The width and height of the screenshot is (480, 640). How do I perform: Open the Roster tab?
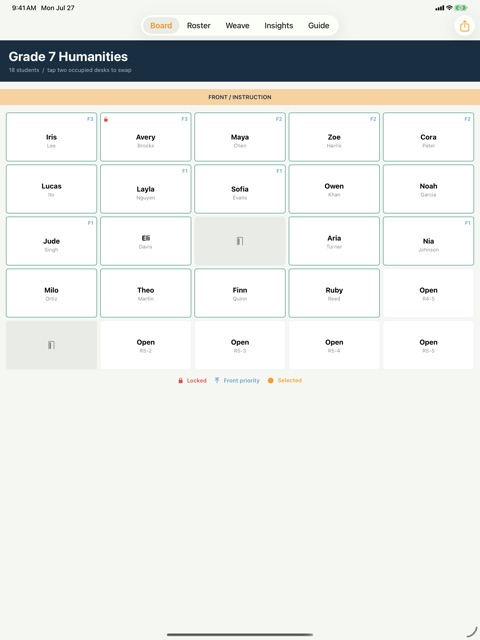pos(198,25)
